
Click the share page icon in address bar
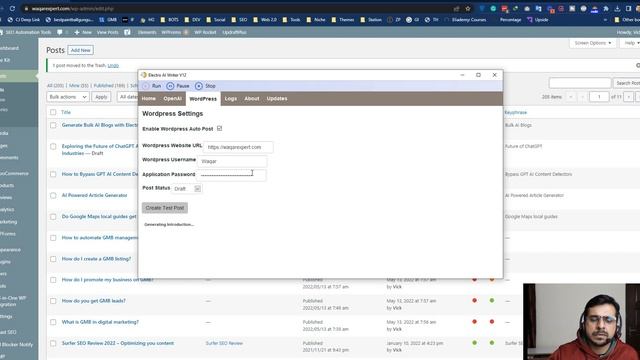[456, 9]
